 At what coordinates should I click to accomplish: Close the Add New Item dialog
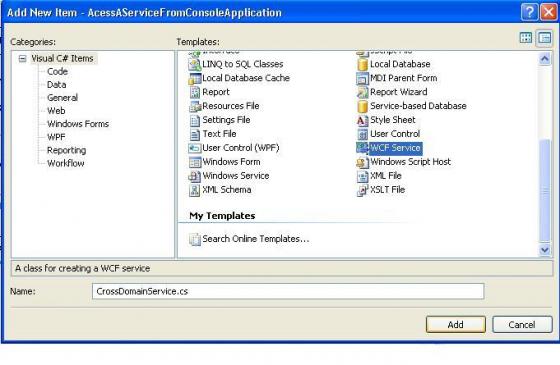point(549,12)
